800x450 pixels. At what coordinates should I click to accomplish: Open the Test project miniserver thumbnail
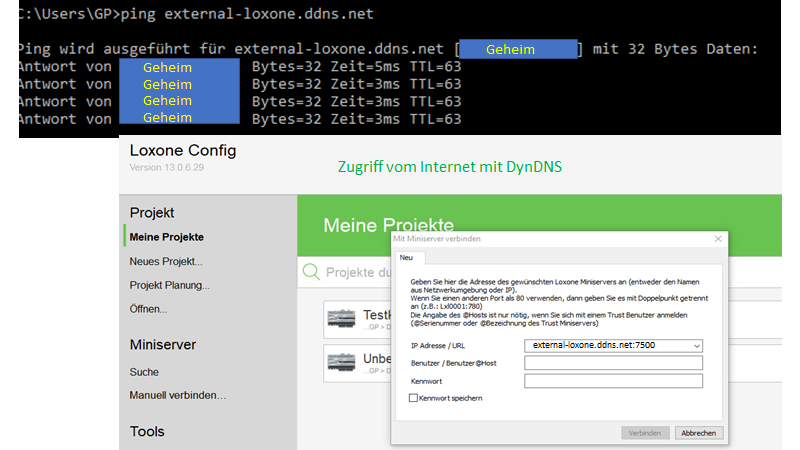coord(341,319)
